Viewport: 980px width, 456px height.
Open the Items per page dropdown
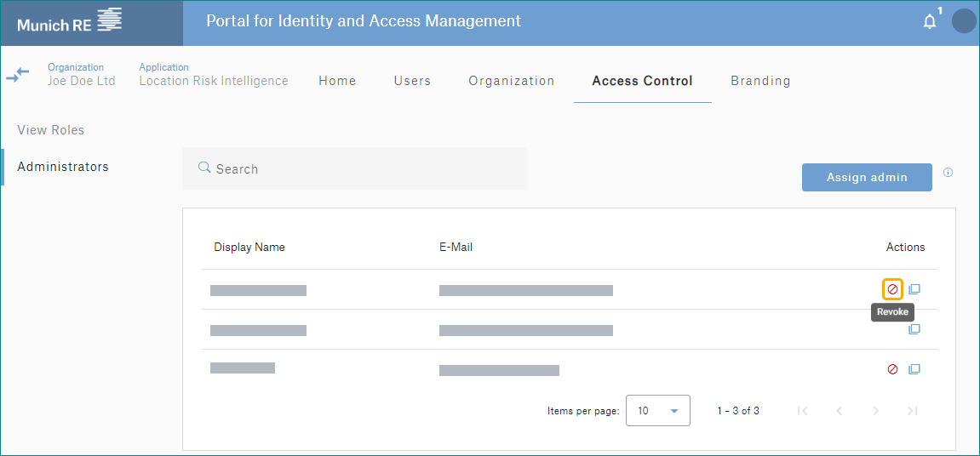tap(657, 410)
